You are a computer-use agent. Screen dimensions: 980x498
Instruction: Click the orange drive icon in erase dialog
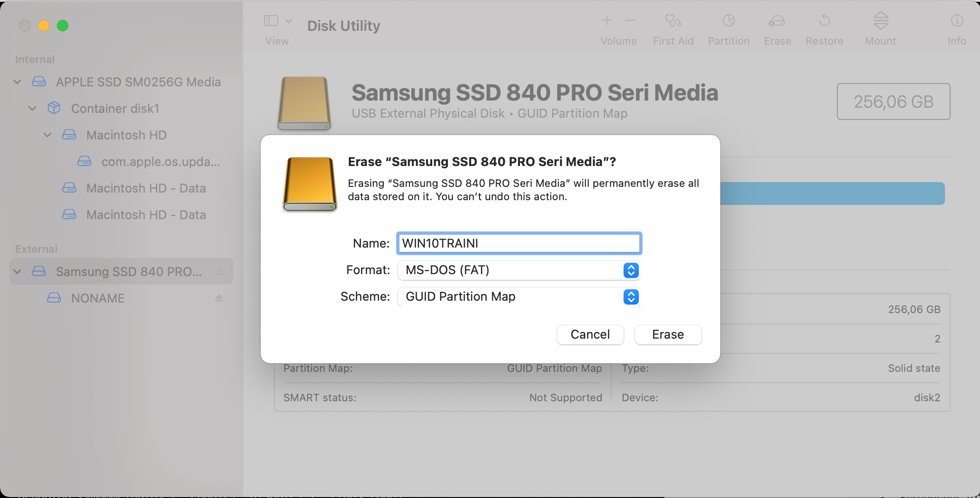coord(310,184)
